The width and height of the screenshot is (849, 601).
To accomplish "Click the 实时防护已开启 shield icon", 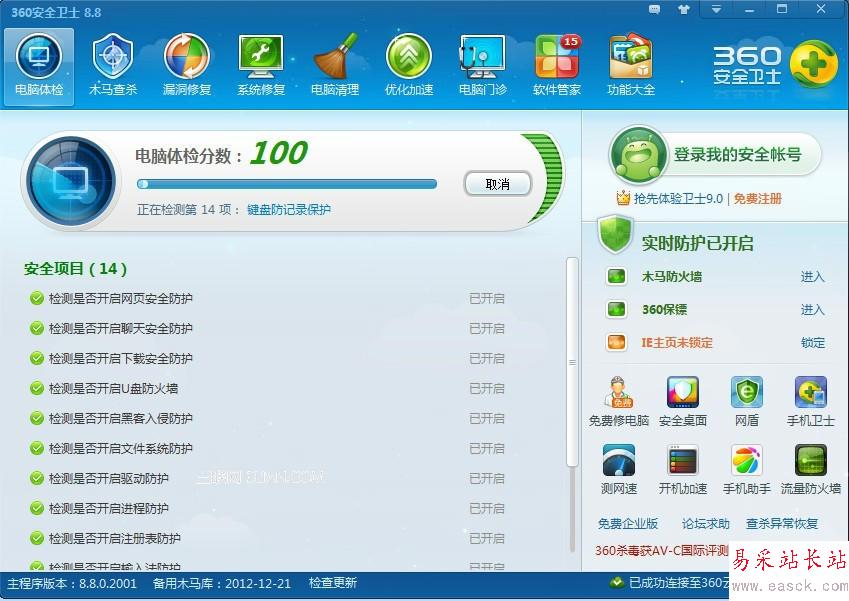I will (616, 234).
